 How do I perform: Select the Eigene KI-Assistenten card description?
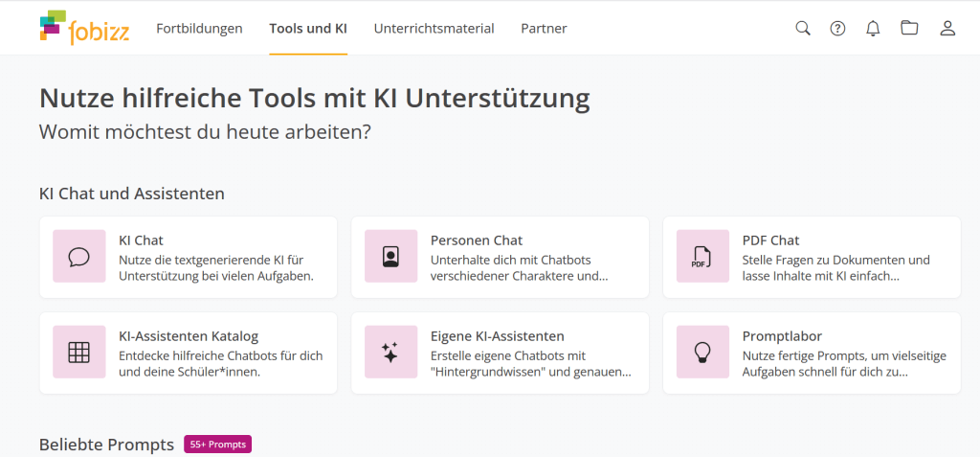[530, 363]
